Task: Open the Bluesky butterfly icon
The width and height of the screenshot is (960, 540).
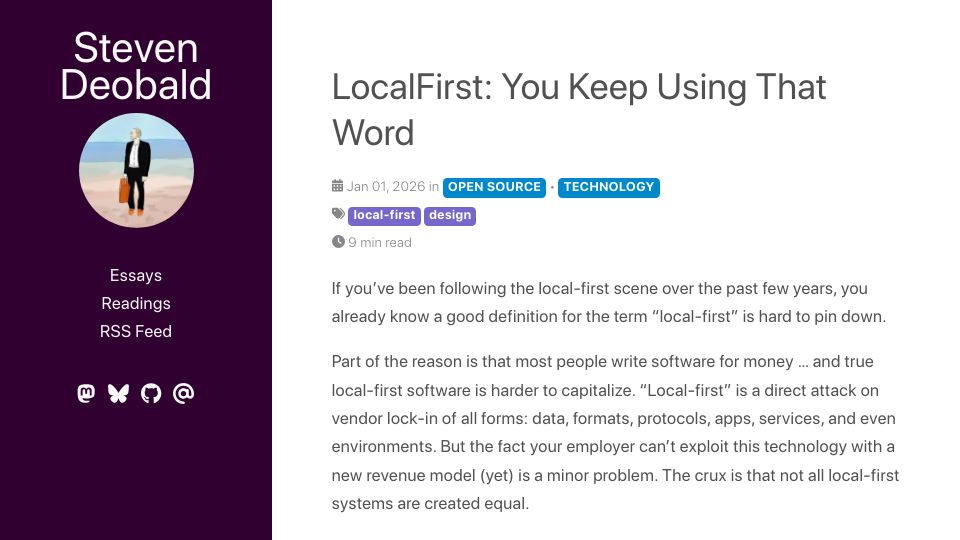Action: coord(118,393)
